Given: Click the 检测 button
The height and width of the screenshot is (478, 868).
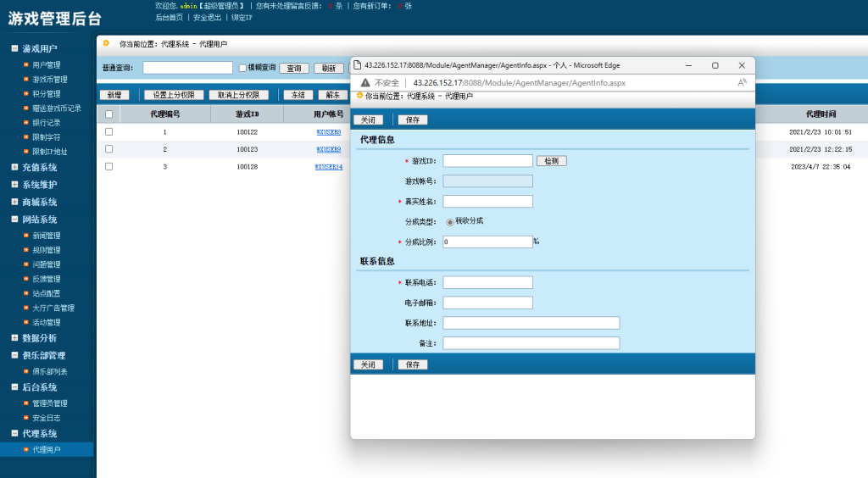Looking at the screenshot, I should click(x=551, y=160).
